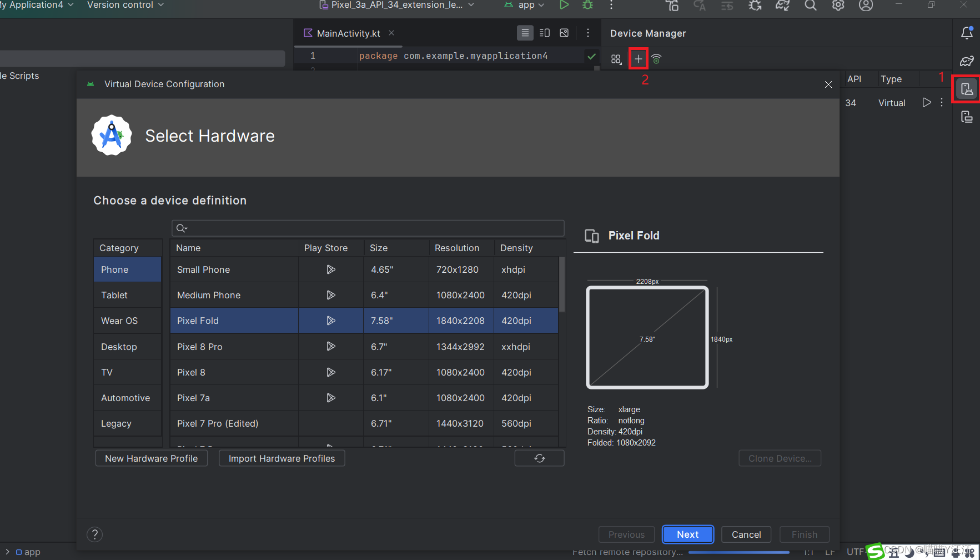Sync project with Gradle files icon
Screen dimensions: 980x560
(783, 6)
